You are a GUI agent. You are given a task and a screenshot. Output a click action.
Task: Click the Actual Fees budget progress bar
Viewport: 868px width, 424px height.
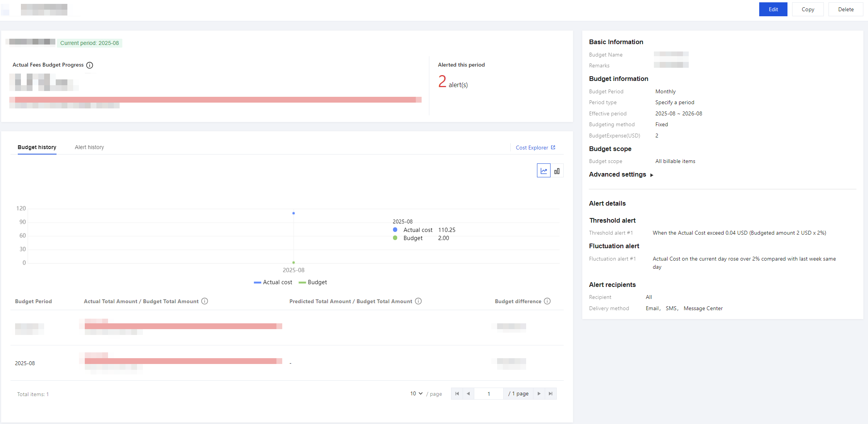tap(215, 100)
